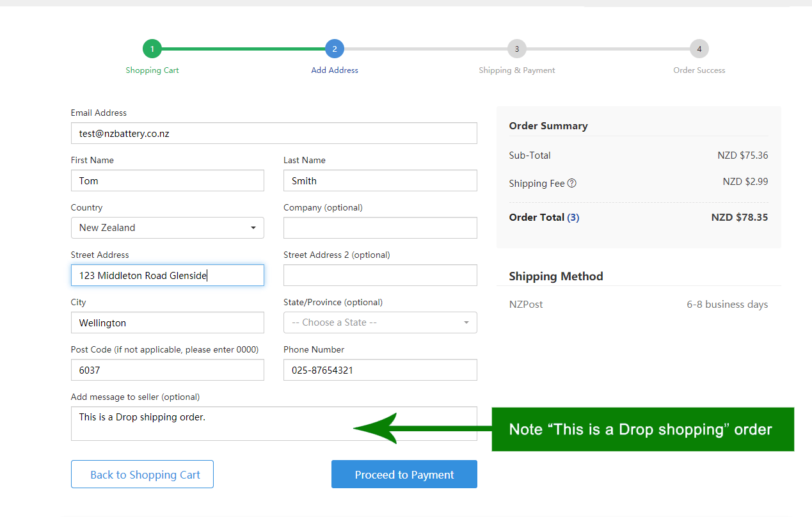Screen dimensions: 812x517
Task: Select the Last Name field
Action: [x=380, y=180]
